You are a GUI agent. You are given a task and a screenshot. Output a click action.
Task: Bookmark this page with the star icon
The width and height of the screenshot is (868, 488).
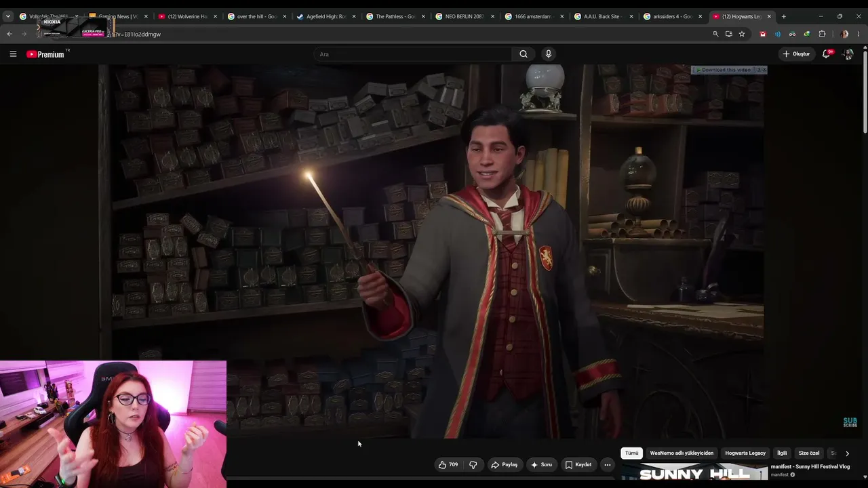point(742,34)
